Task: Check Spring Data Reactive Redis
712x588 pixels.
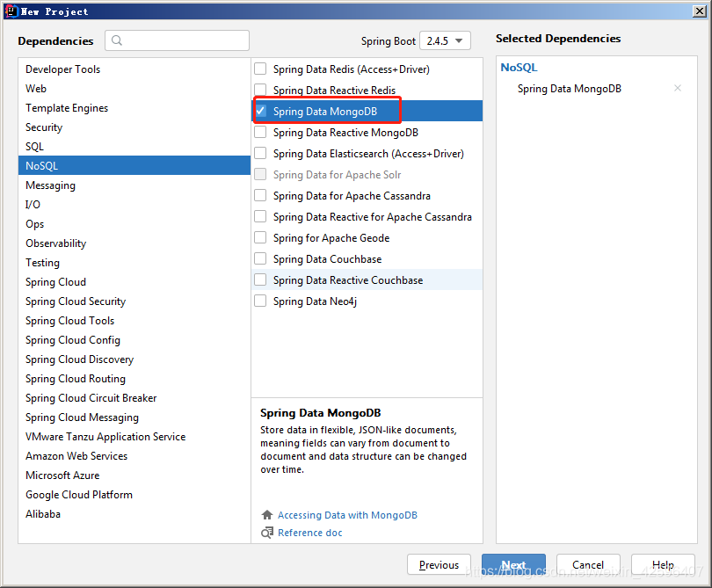Action: click(260, 90)
